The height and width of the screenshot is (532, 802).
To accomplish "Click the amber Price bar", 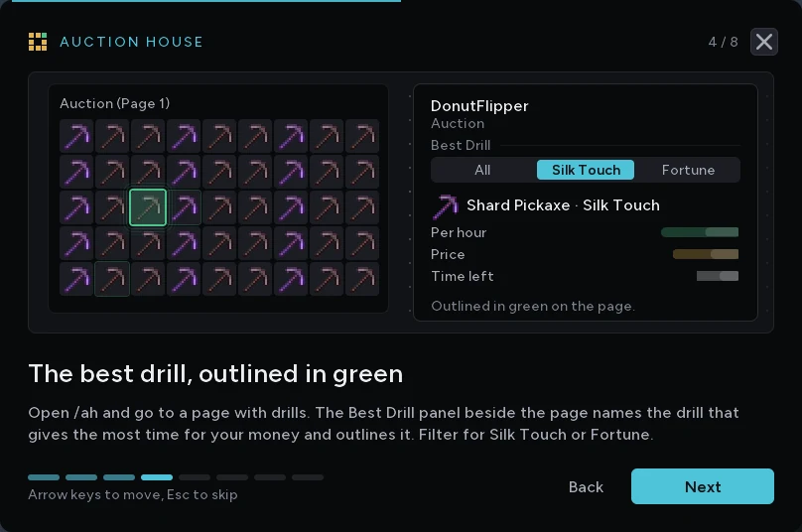I will 706,254.
